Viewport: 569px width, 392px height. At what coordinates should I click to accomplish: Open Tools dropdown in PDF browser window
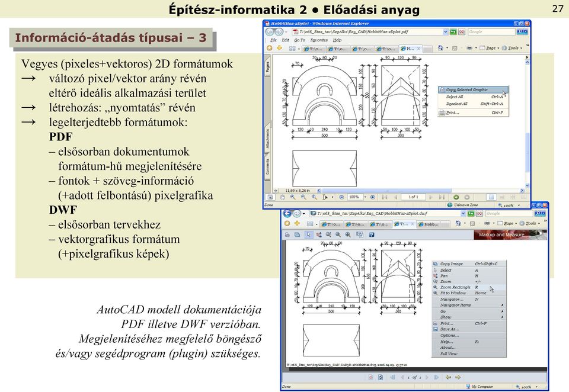point(512,48)
